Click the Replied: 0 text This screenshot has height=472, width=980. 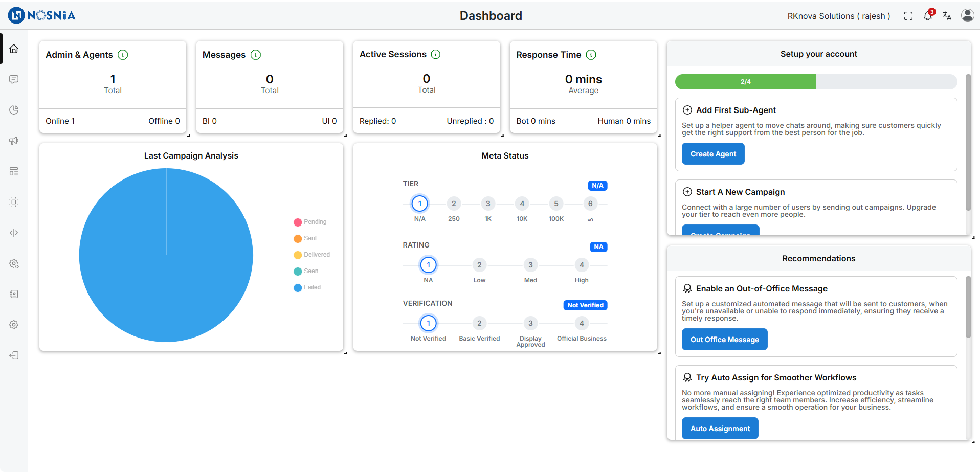[x=377, y=121]
